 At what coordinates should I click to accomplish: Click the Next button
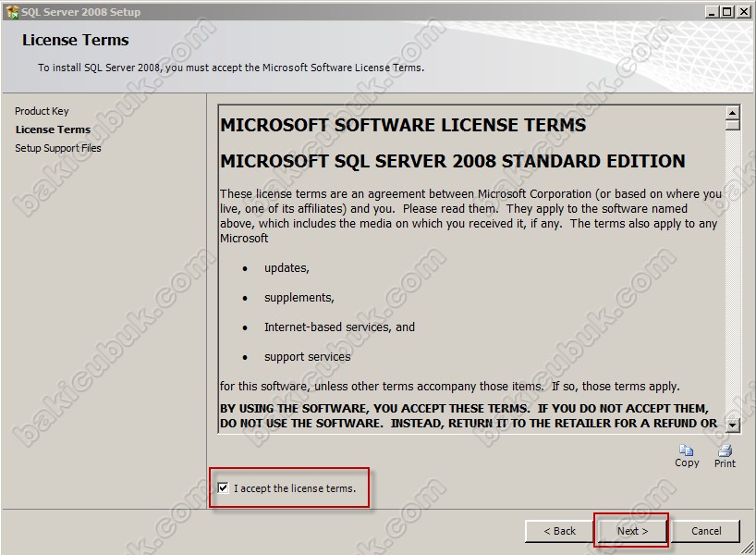click(632, 531)
